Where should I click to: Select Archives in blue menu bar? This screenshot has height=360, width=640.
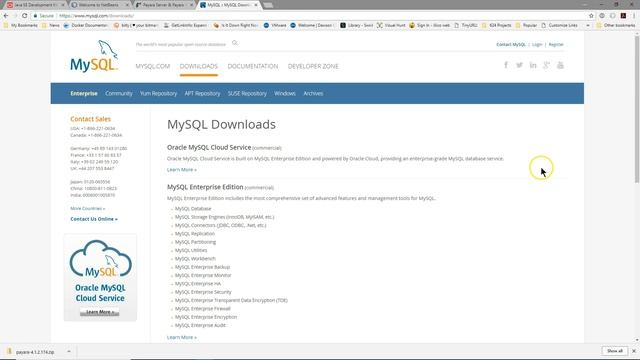(313, 93)
